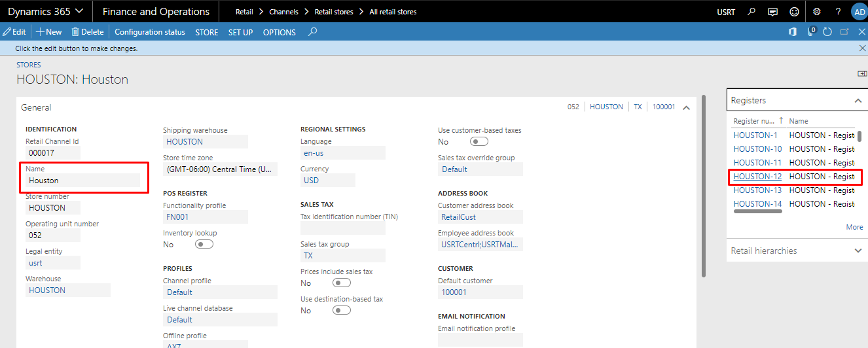
Task: Toggle Inventory lookup switch
Action: coord(204,244)
